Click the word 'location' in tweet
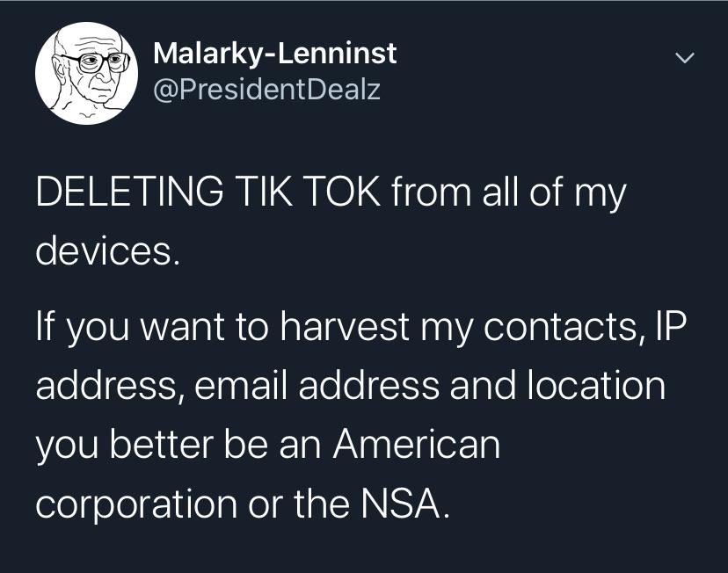Viewport: 728px width, 573px height. pos(597,385)
